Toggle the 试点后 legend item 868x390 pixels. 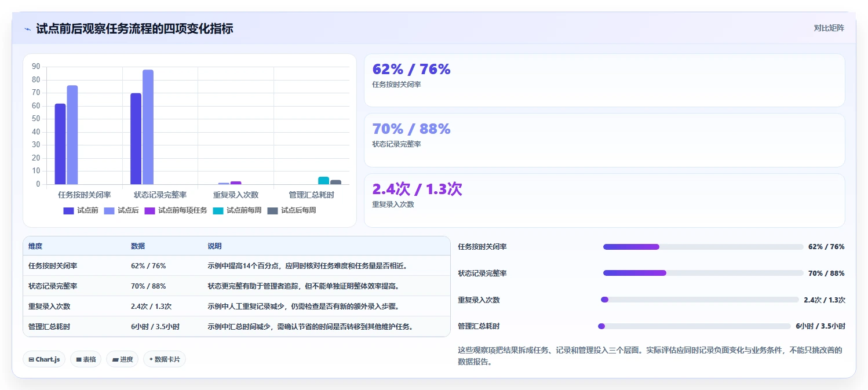pos(121,210)
